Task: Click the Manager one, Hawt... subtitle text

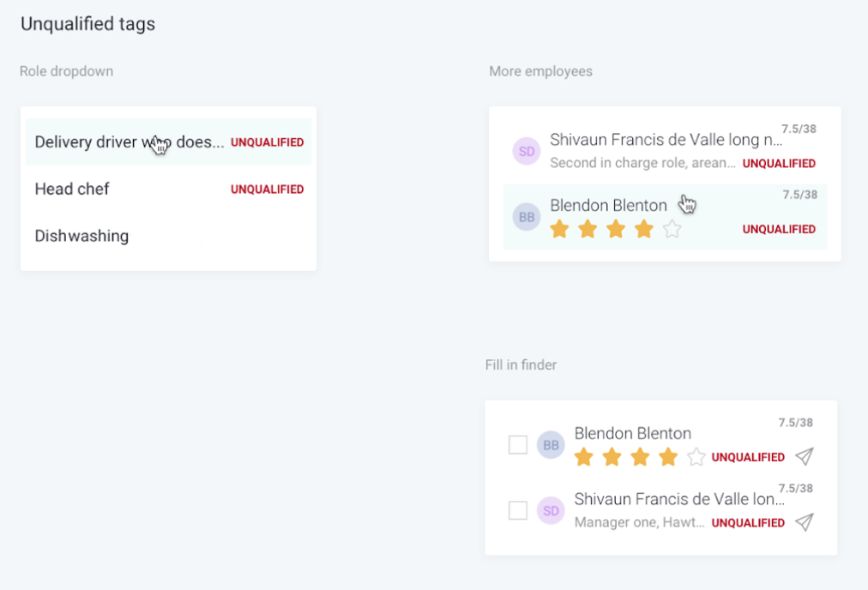Action: (639, 522)
